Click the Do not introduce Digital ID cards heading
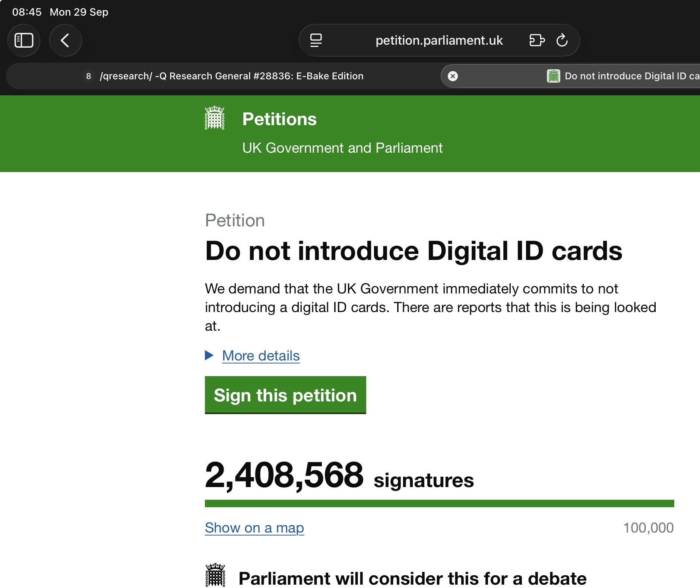The height and width of the screenshot is (588, 700). (x=414, y=251)
